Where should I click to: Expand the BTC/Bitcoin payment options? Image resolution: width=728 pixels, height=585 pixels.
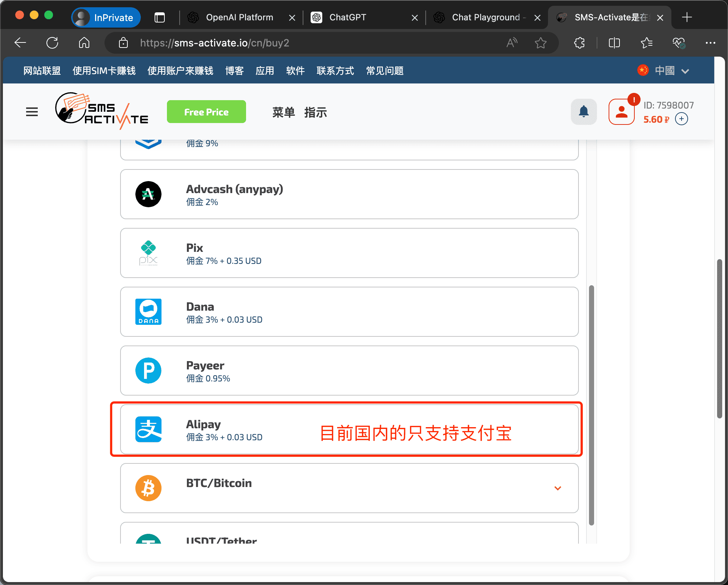coord(558,488)
